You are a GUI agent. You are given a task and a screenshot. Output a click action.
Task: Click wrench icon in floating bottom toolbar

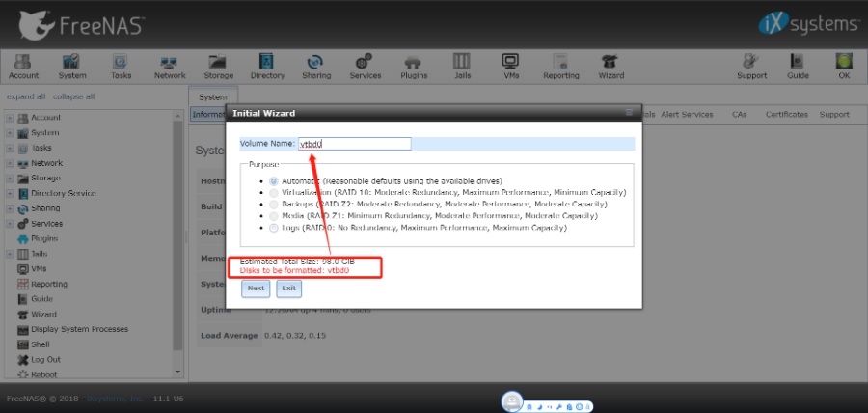(559, 407)
